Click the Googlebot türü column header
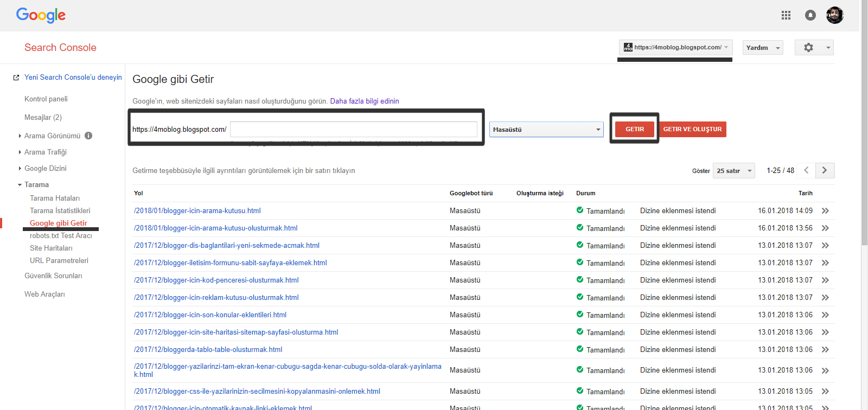The width and height of the screenshot is (868, 410). pyautogui.click(x=471, y=193)
